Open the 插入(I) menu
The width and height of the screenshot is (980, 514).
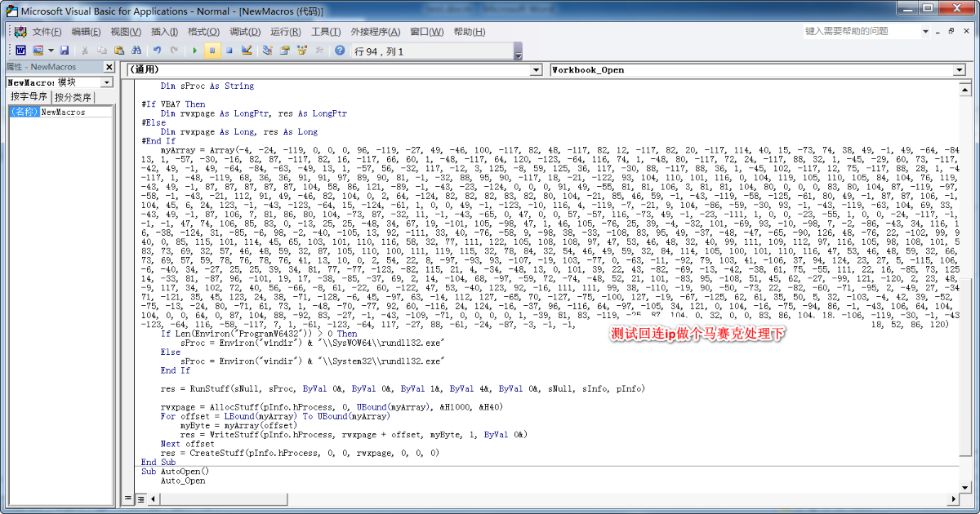tap(164, 32)
